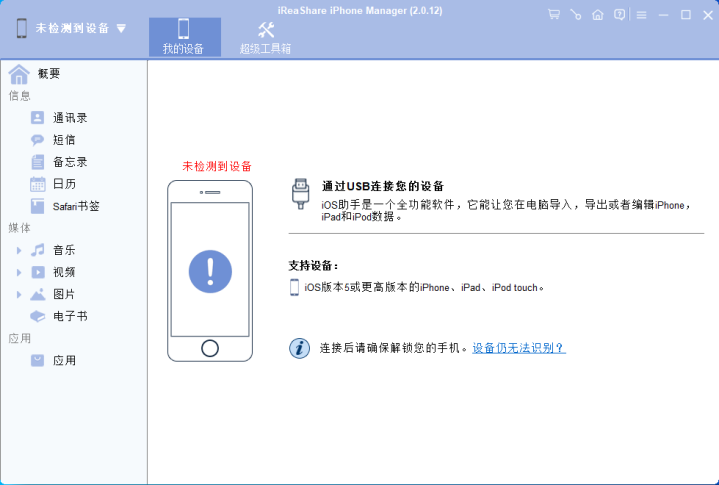Image resolution: width=719 pixels, height=485 pixels.
Task: Select 应用 apps item in sidebar
Action: point(64,360)
